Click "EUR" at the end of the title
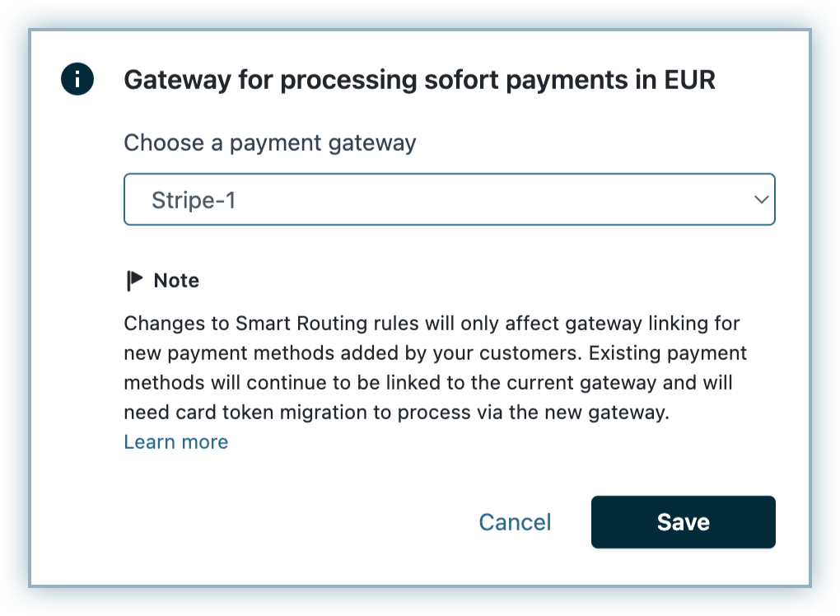Viewport: 840px width, 616px height. coord(688,80)
